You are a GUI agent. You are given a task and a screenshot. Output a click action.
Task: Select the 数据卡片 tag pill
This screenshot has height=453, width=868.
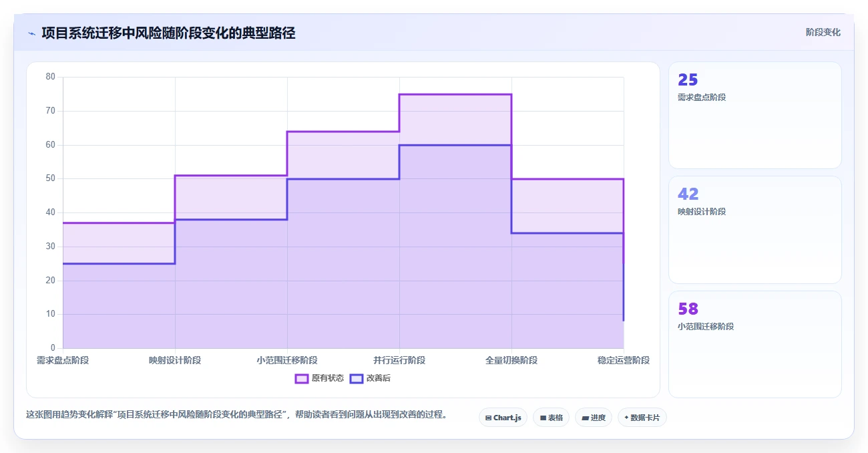pyautogui.click(x=642, y=418)
